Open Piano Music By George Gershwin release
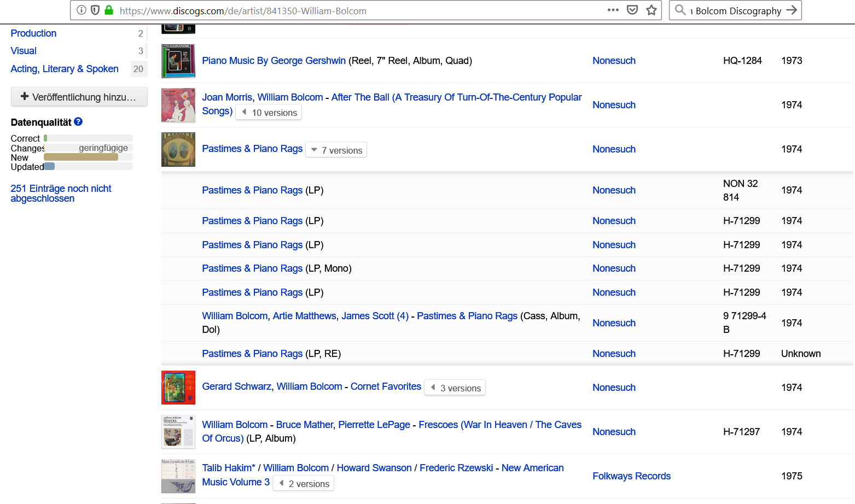Screen dimensions: 855x504 [274, 61]
